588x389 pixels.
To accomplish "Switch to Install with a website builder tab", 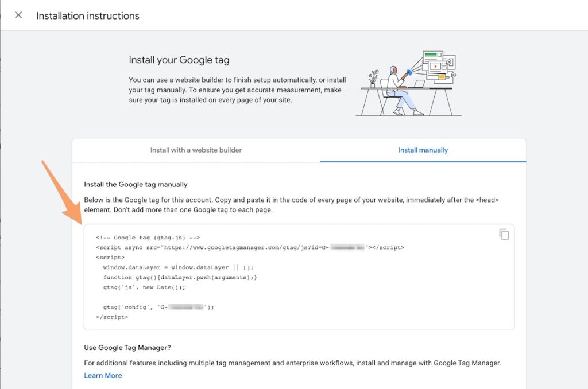I will 196,150.
